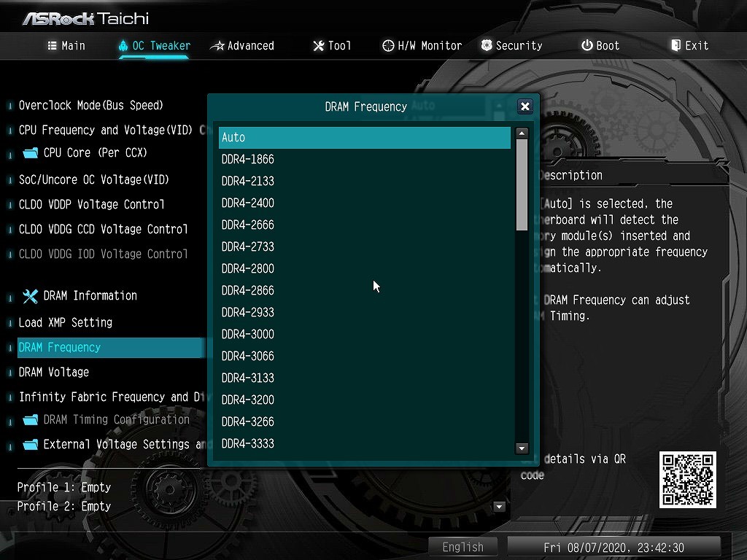
Task: Open DRAM Timing Configuration submenu
Action: 116,419
